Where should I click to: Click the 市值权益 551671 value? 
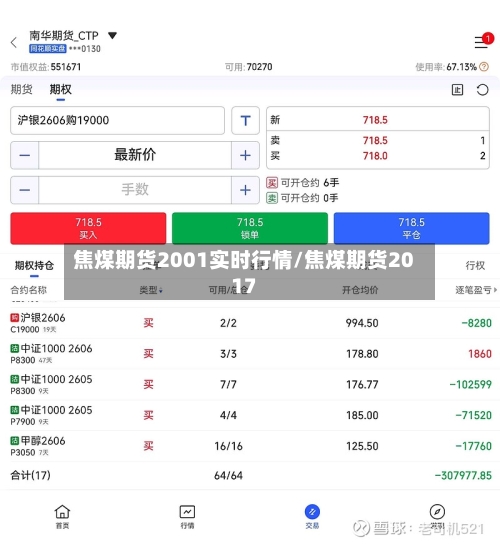(66, 67)
